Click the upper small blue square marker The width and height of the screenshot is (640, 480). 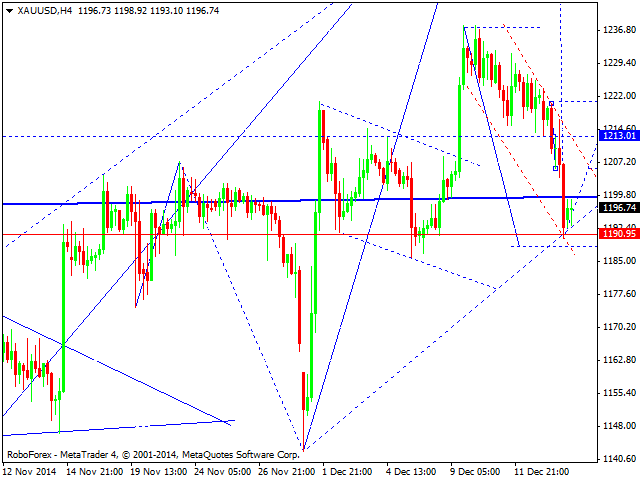tap(551, 104)
